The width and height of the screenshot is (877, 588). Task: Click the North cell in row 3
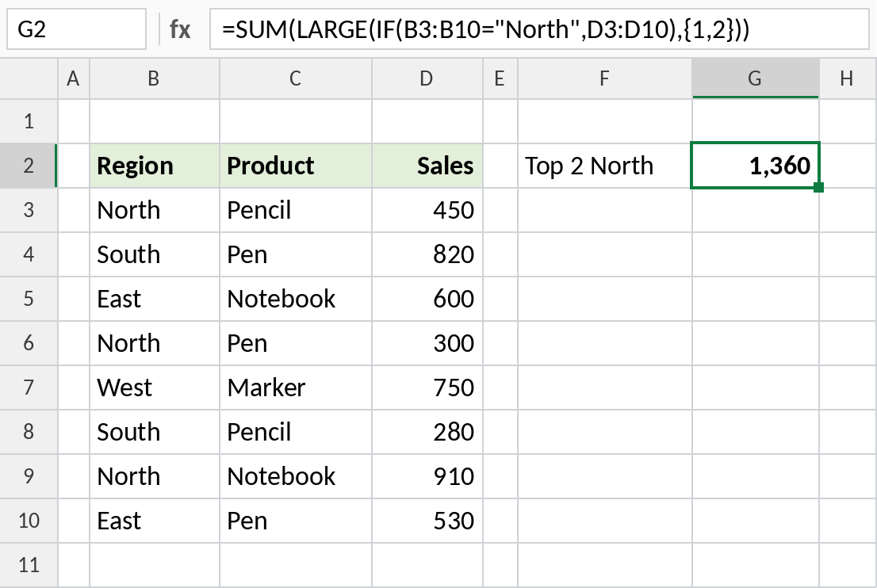click(x=155, y=210)
